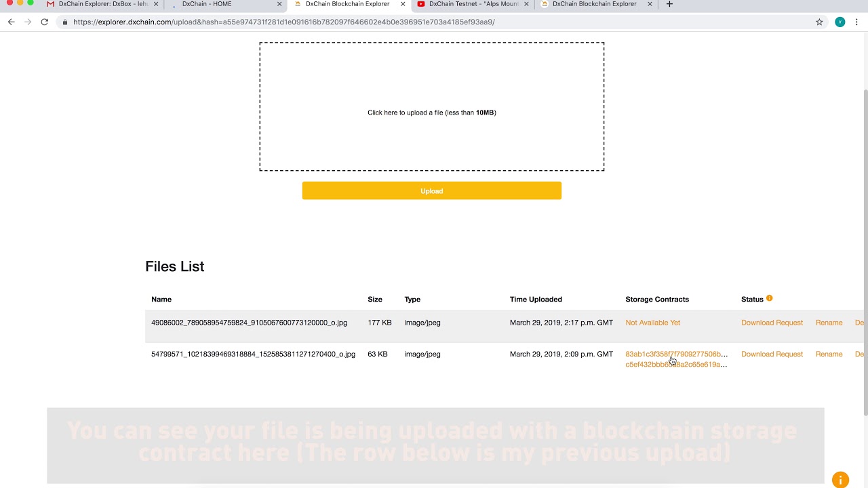Reload the page with refresh icon
Screen dimensions: 868x488
(x=45, y=22)
